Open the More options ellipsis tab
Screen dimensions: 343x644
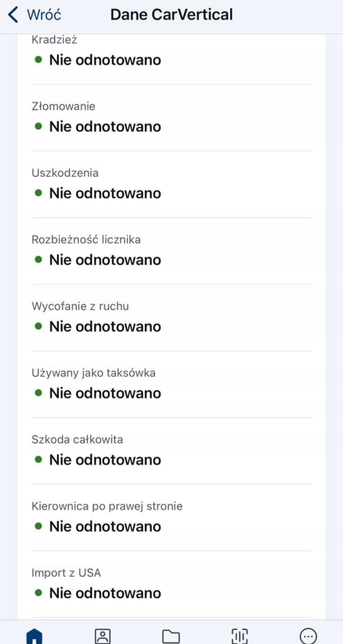click(x=308, y=636)
